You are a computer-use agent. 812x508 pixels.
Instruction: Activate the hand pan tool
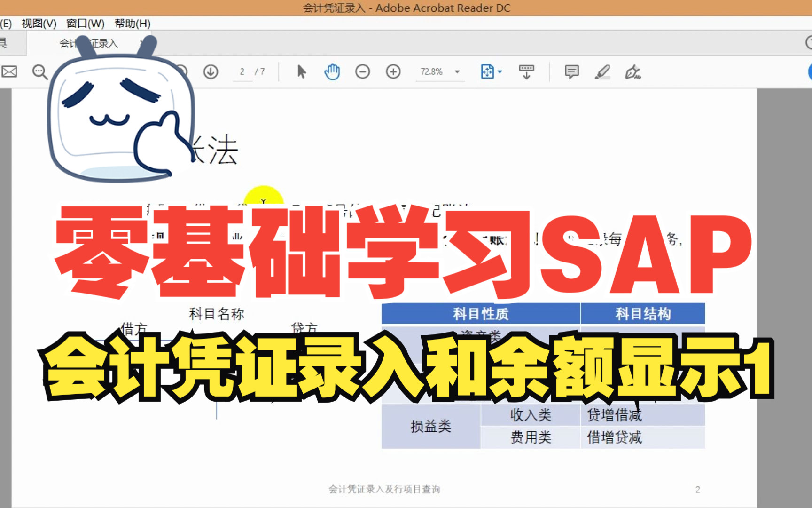pos(332,71)
